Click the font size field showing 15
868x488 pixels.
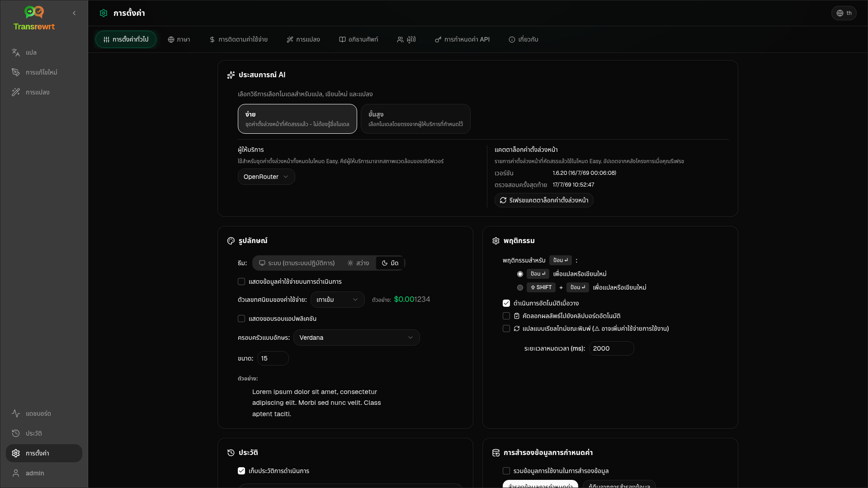tap(273, 358)
